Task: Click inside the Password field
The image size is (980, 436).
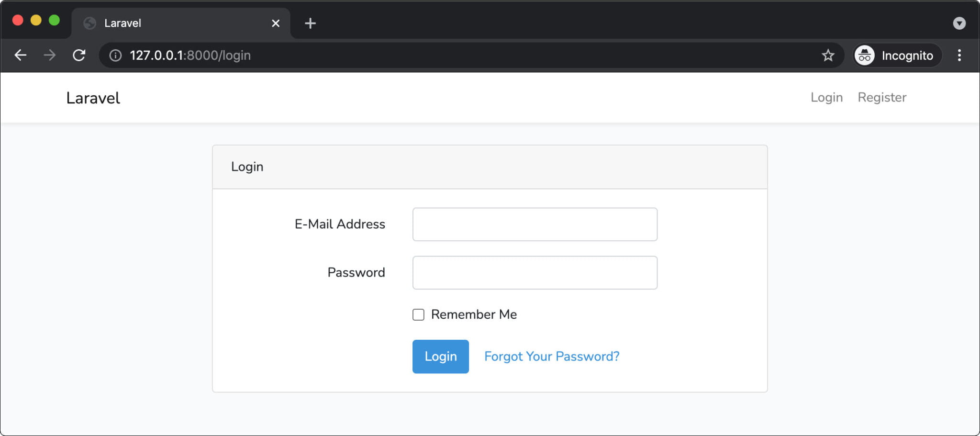Action: tap(535, 272)
